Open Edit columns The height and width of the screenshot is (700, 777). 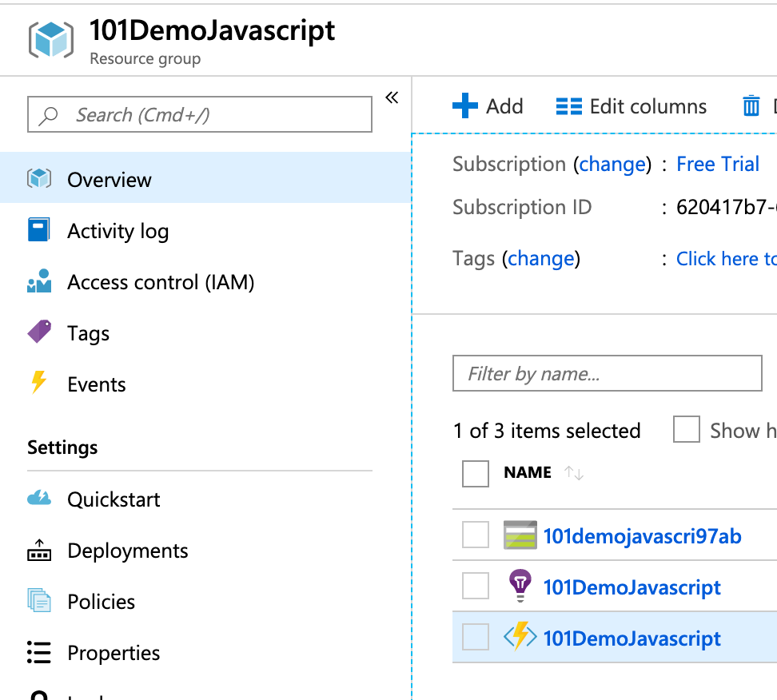coord(632,106)
